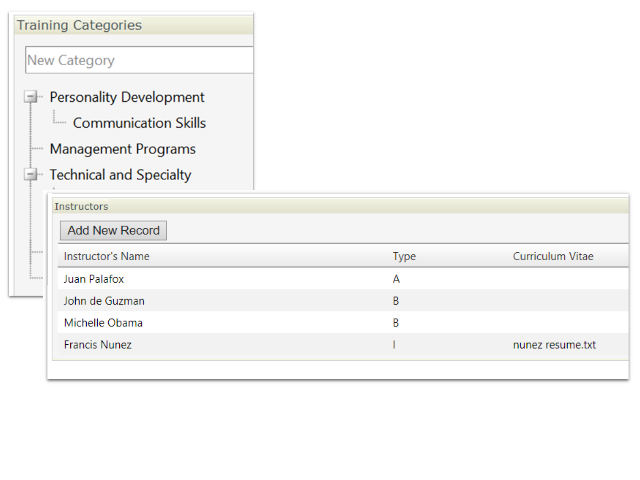Sort by Type column header

coord(404,256)
